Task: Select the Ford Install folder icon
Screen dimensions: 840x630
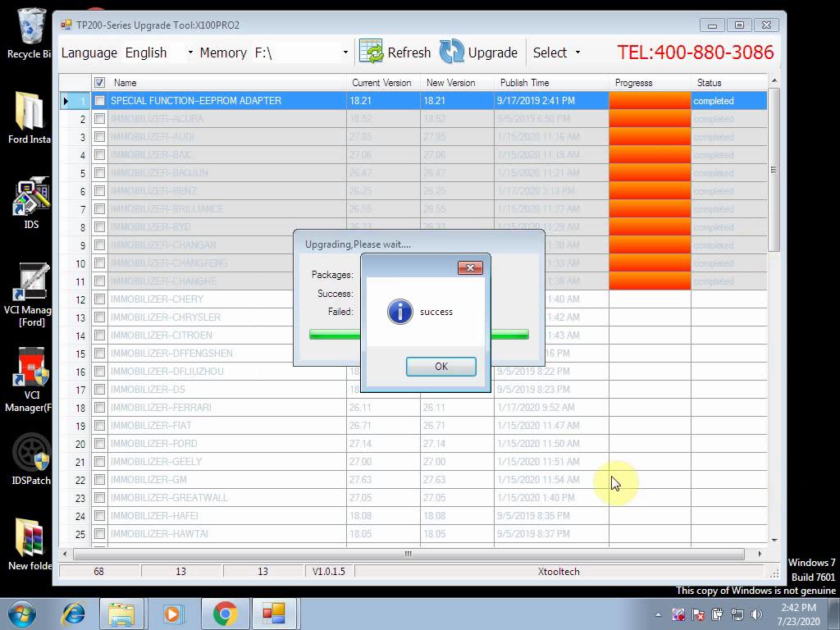Action: click(30, 118)
